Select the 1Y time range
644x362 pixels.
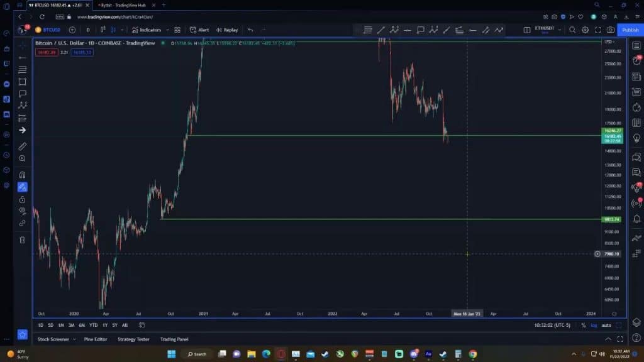coord(105,325)
